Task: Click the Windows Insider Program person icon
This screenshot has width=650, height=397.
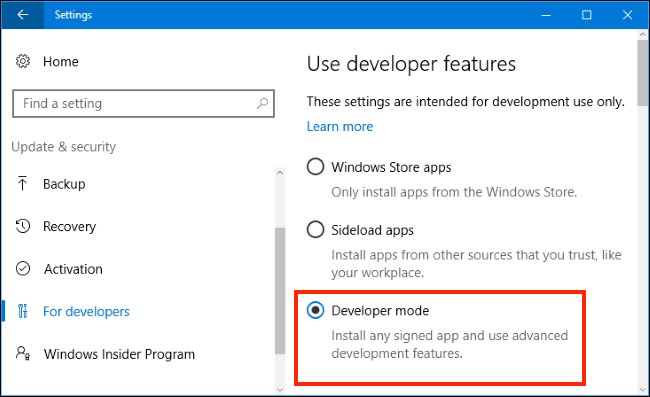Action: [23, 353]
